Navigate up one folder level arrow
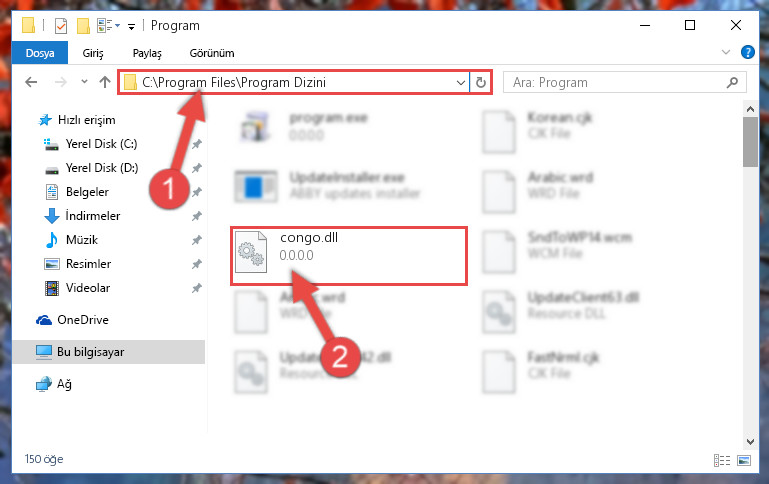769x484 pixels. point(104,82)
